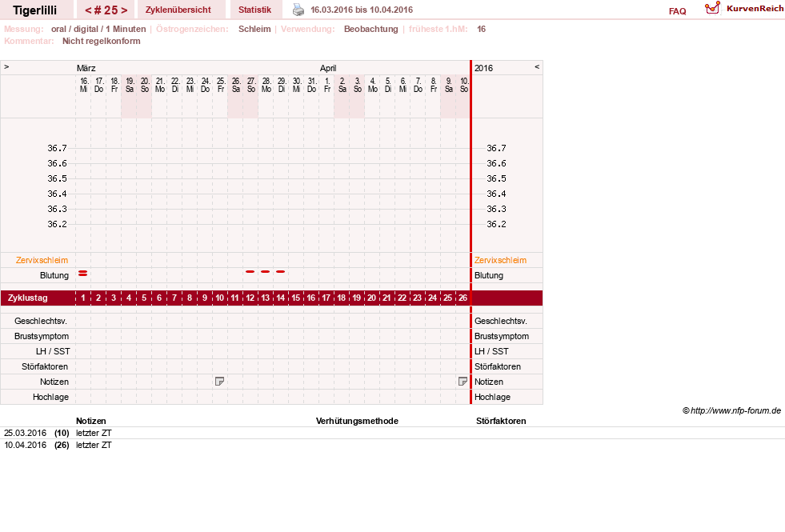Click the printer icon

[298, 10]
